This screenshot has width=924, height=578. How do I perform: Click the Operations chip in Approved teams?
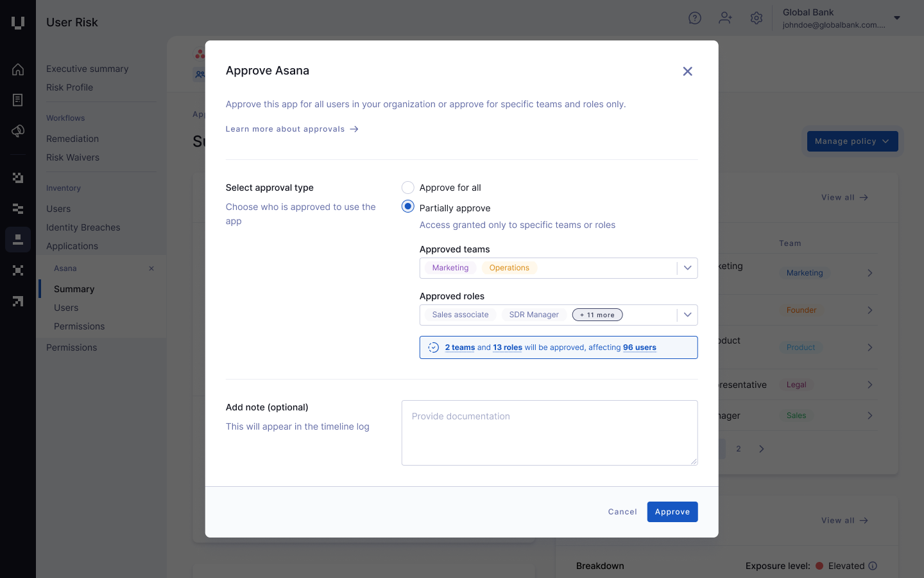coord(509,268)
